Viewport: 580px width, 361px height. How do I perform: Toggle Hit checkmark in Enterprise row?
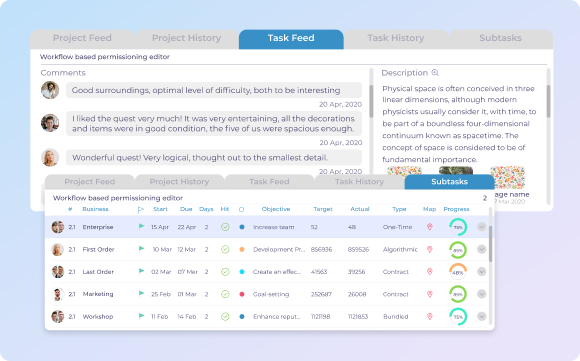(225, 227)
